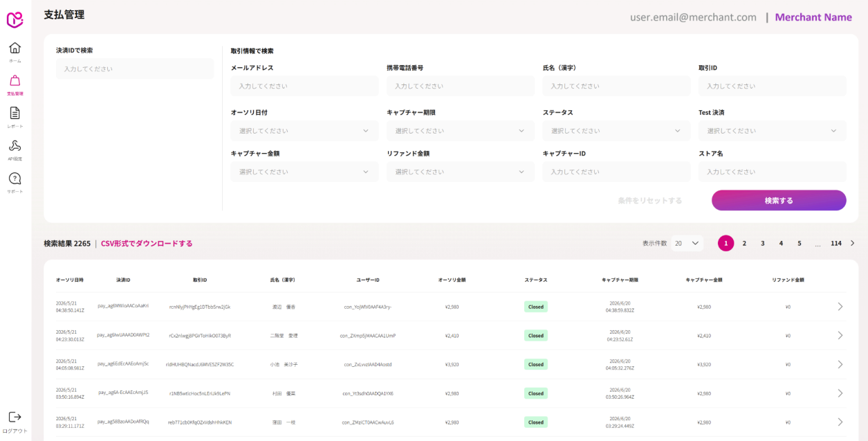Select page 1 in pagination
Image resolution: width=868 pixels, height=441 pixels.
pyautogui.click(x=726, y=243)
